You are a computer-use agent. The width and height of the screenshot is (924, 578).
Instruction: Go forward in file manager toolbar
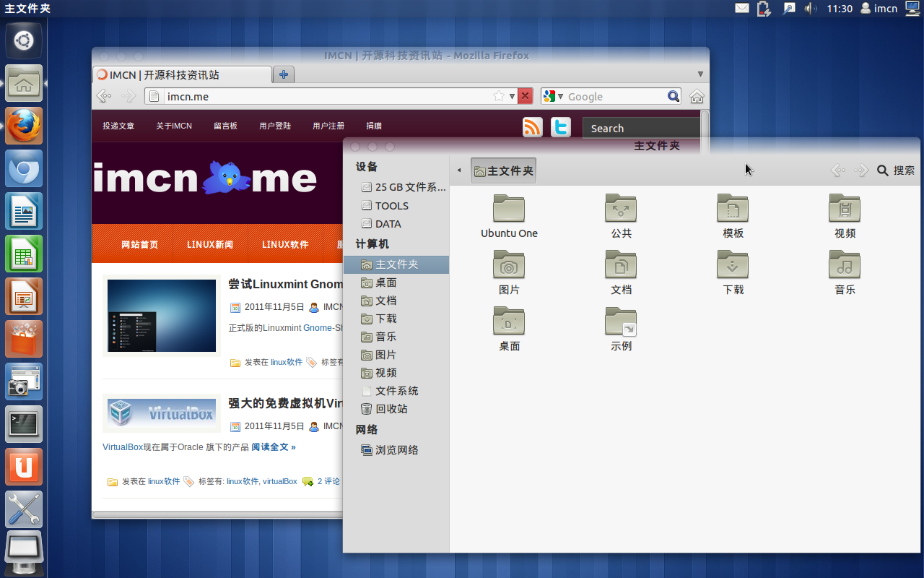coord(860,171)
